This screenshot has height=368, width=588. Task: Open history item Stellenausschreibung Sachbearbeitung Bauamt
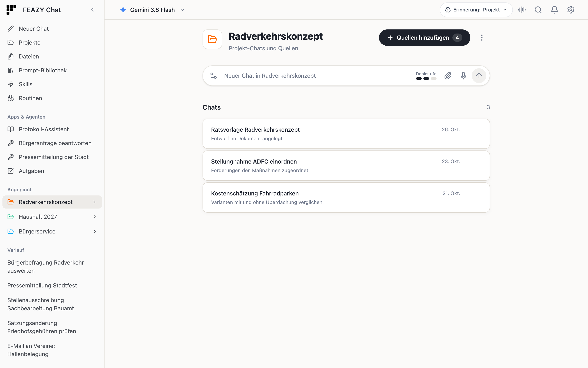[52, 304]
